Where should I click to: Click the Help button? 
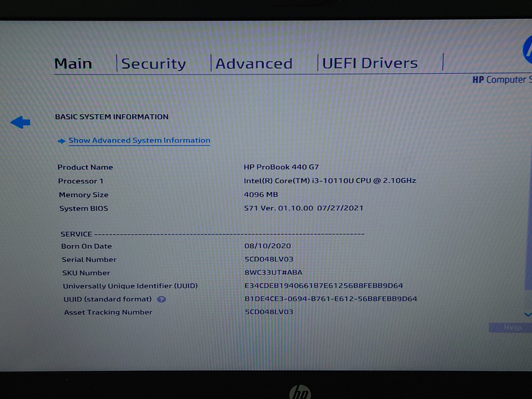point(511,328)
